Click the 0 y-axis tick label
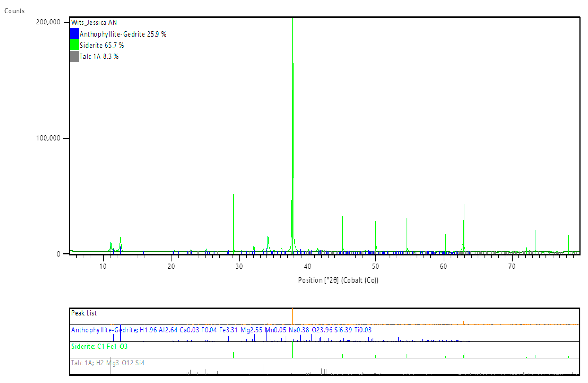This screenshot has height=383, width=588. click(58, 254)
